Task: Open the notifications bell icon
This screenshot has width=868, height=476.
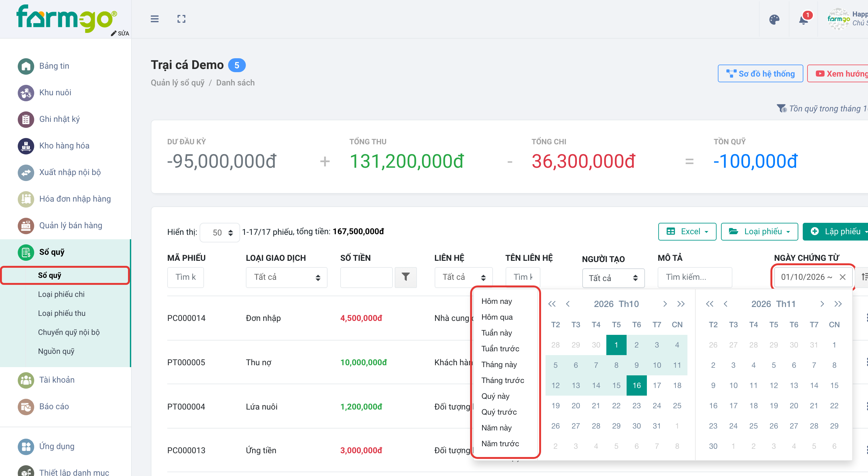Action: click(804, 20)
